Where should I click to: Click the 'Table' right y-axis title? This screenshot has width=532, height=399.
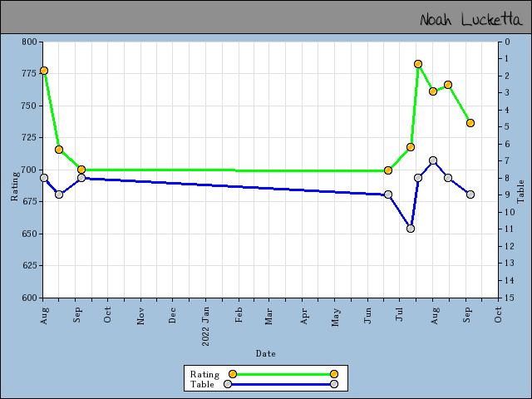(521, 192)
